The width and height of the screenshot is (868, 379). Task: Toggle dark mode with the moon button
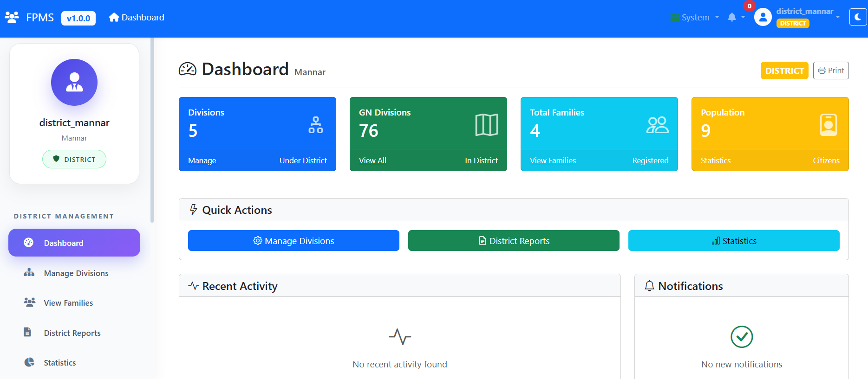click(x=857, y=17)
